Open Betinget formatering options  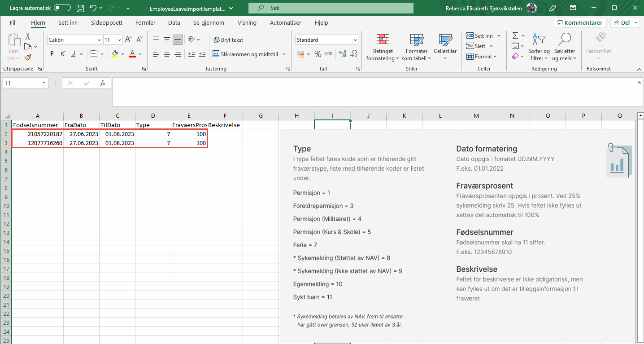tap(383, 47)
